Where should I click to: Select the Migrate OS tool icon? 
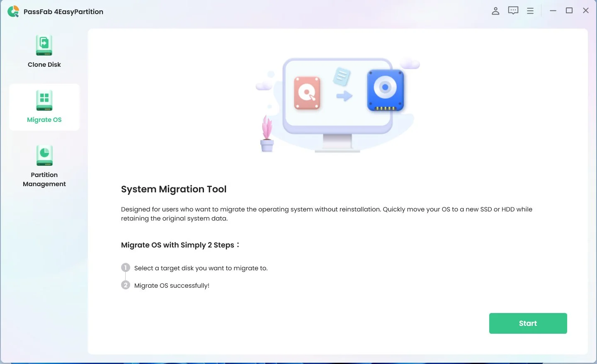(x=44, y=100)
